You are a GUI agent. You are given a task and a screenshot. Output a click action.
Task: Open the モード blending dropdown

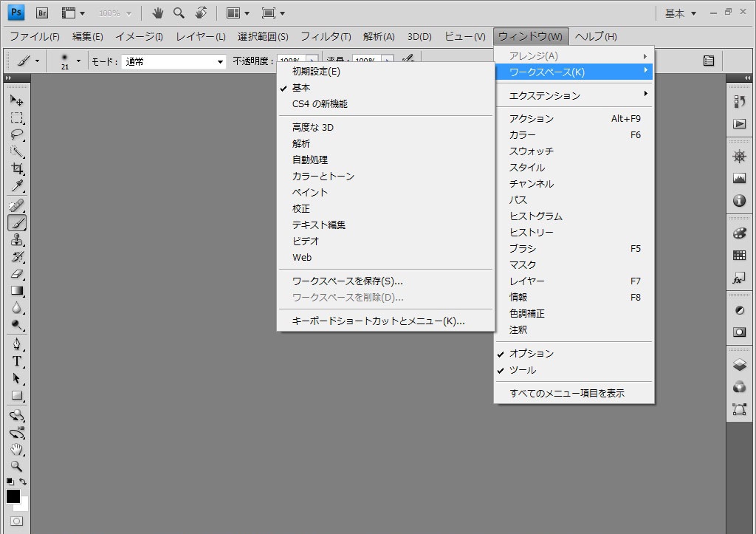click(x=174, y=62)
